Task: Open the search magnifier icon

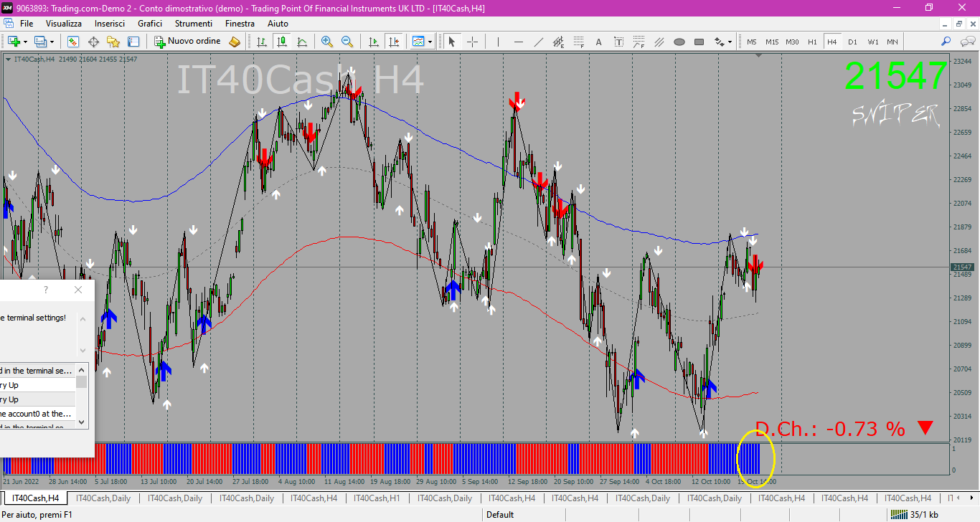Action: coord(946,42)
